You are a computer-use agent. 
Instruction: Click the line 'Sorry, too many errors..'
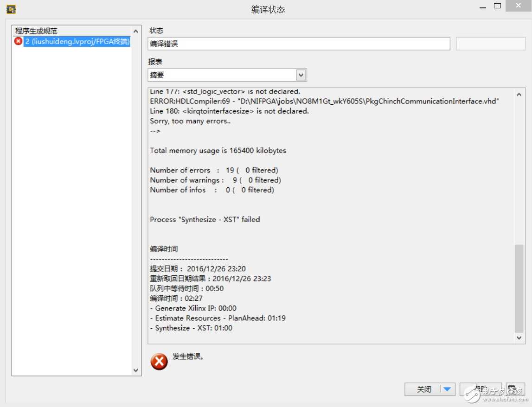190,121
